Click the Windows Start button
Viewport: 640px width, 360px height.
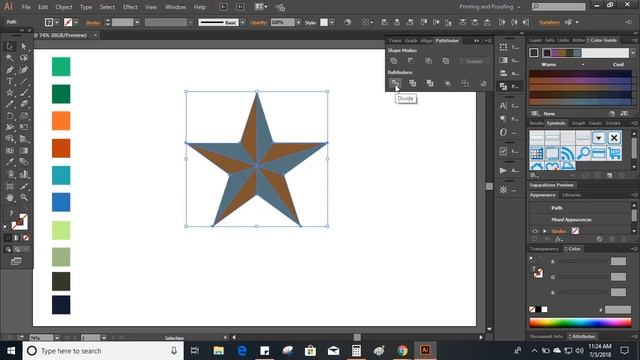click(x=11, y=351)
